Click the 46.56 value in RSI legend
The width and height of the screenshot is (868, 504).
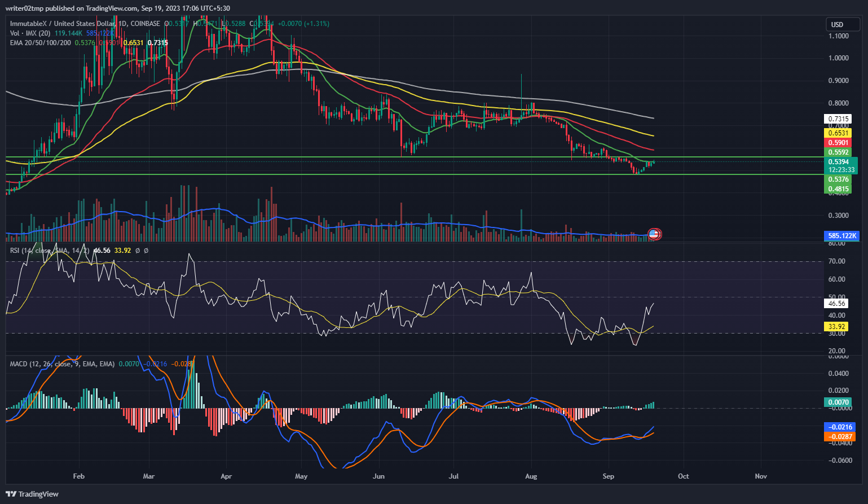point(102,250)
